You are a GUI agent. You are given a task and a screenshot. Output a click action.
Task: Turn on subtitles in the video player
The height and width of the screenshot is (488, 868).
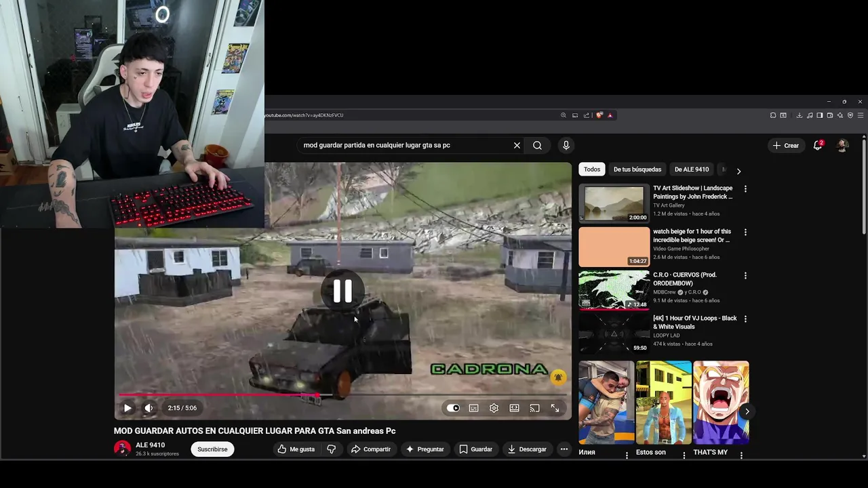click(x=473, y=408)
